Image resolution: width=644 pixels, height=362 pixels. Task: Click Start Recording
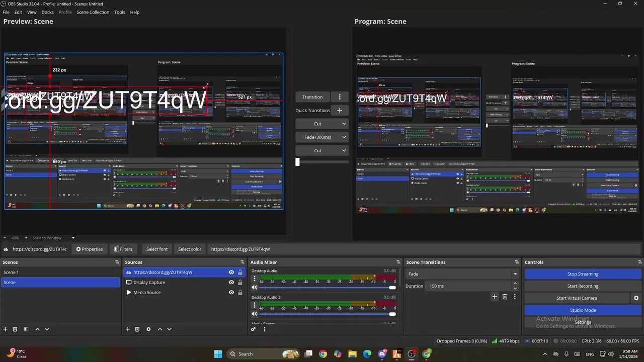[583, 286]
